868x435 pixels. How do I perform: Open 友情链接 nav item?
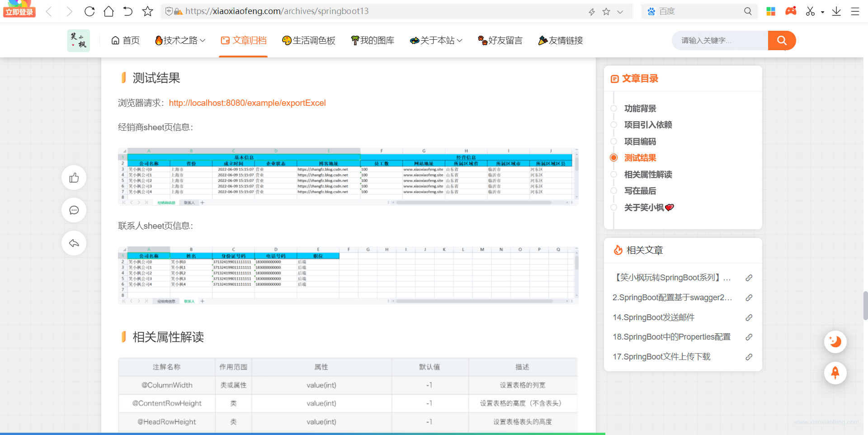[x=561, y=40]
